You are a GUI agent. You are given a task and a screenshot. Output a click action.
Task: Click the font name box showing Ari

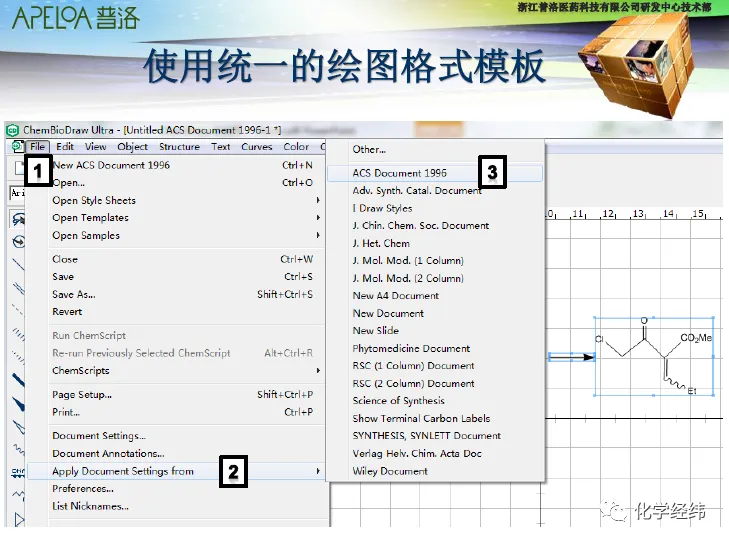coord(17,192)
